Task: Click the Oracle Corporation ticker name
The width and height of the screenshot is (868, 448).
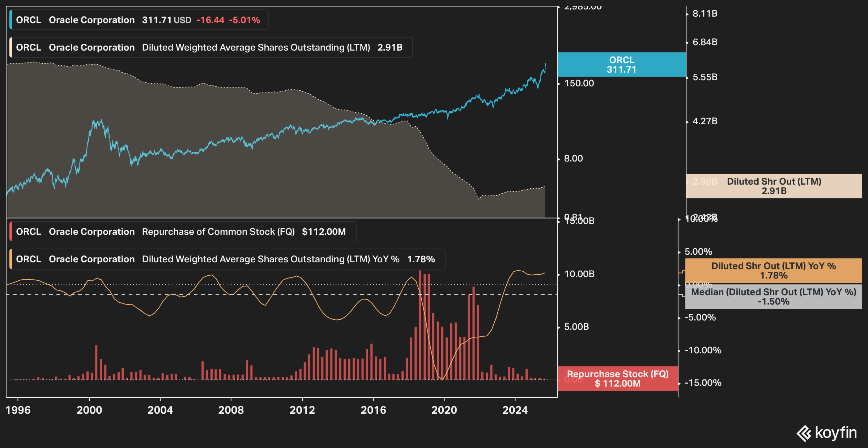Action: (x=91, y=20)
